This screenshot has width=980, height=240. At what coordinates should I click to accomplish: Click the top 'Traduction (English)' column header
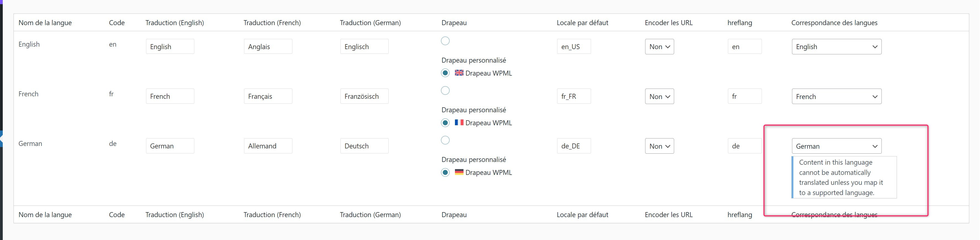pyautogui.click(x=175, y=22)
